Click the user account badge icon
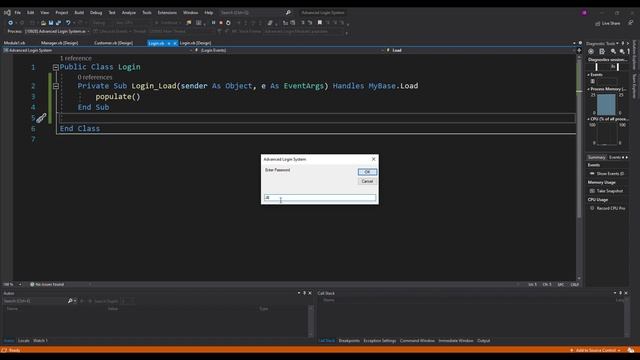Image resolution: width=640 pixels, height=360 pixels. pos(584,13)
